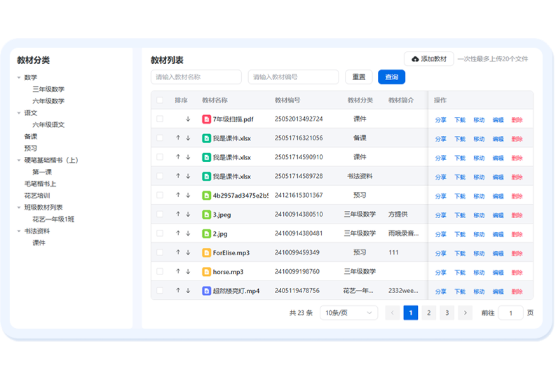
Task: Click up arrow for 3.jpeg row
Action: (x=178, y=214)
